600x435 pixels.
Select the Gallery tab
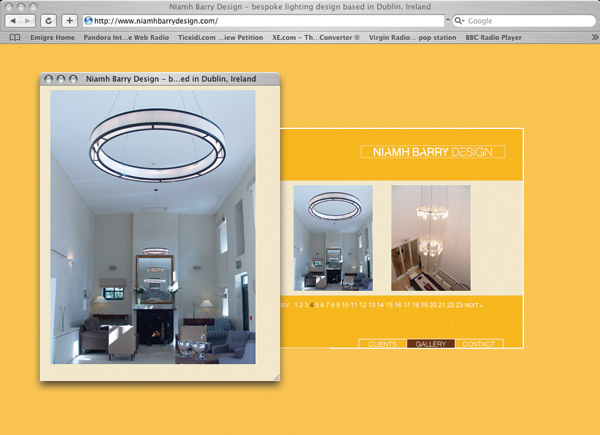tap(431, 344)
